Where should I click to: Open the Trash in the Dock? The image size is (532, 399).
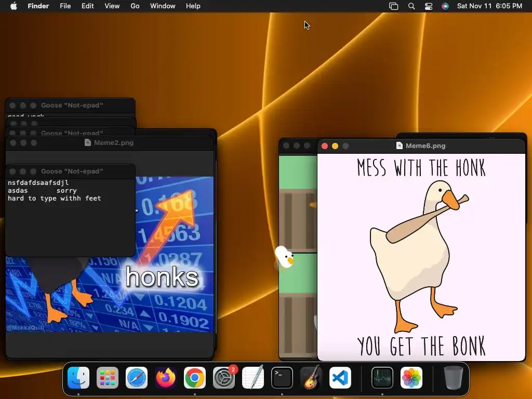454,378
